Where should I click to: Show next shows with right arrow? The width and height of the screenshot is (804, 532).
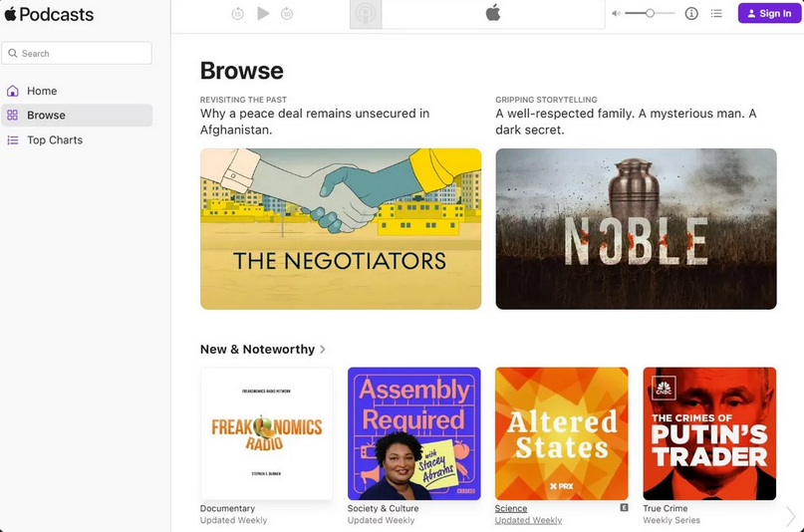[791, 516]
